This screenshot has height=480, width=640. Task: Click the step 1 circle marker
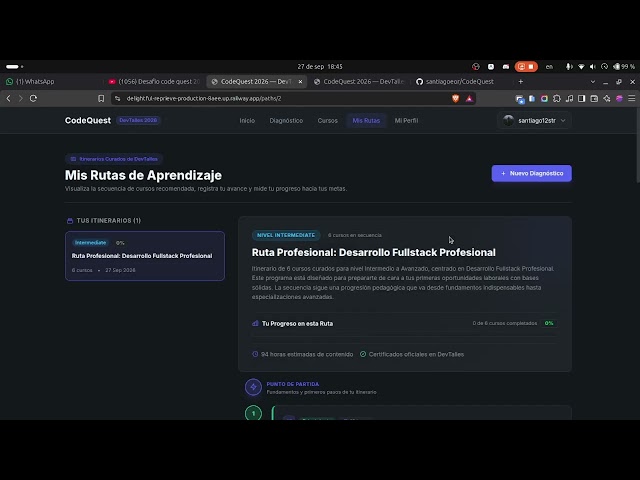click(253, 413)
